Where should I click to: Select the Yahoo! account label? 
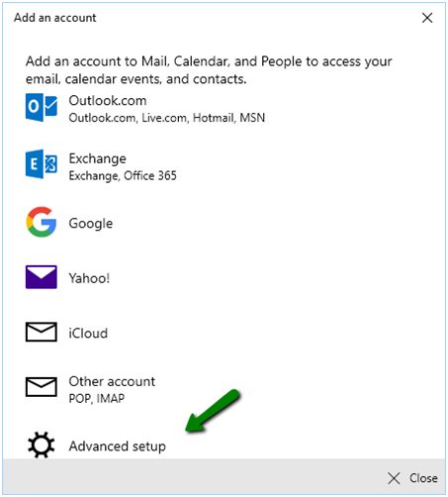89,278
